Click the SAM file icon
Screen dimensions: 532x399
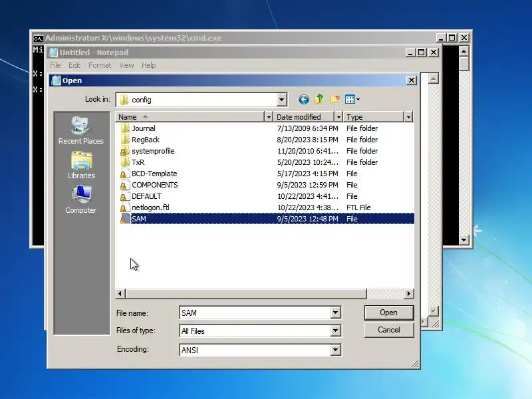click(125, 219)
